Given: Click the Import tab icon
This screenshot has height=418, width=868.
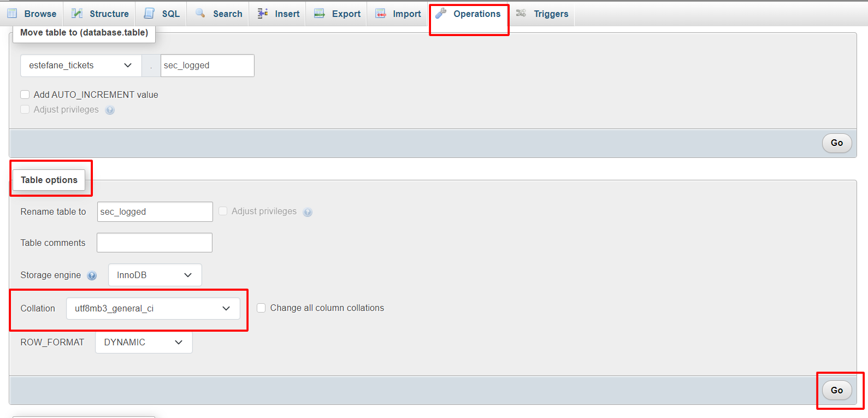Looking at the screenshot, I should [381, 14].
